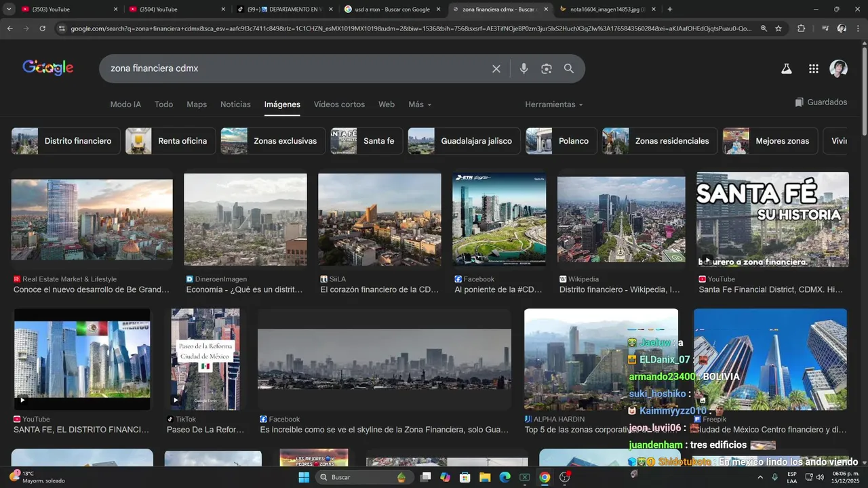
Task: Open File Explorer from the taskbar
Action: point(485,477)
